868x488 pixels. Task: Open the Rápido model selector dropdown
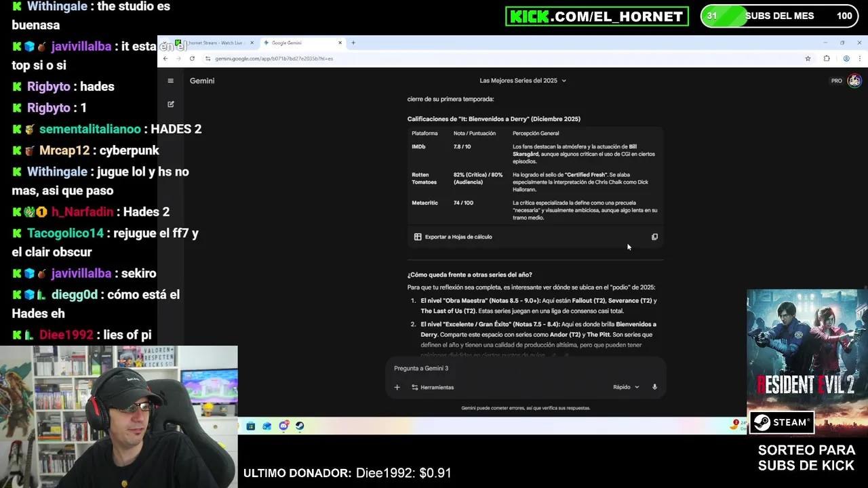[626, 387]
